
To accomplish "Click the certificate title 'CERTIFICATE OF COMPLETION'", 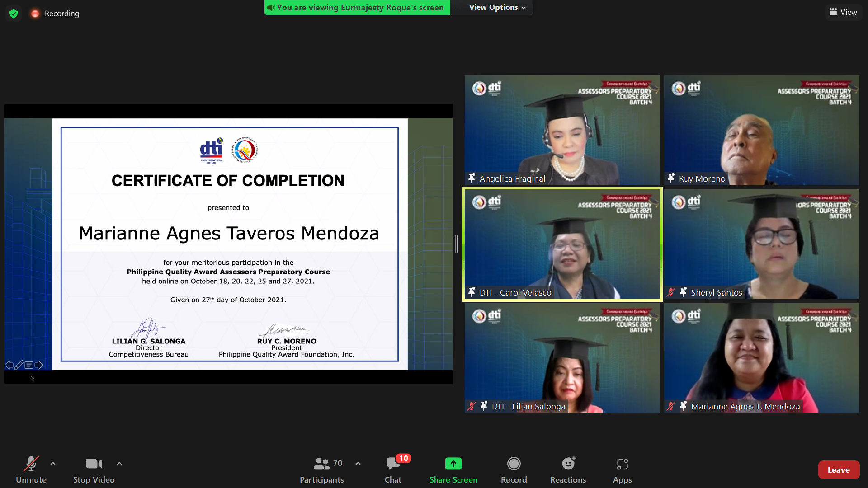I will tap(228, 181).
